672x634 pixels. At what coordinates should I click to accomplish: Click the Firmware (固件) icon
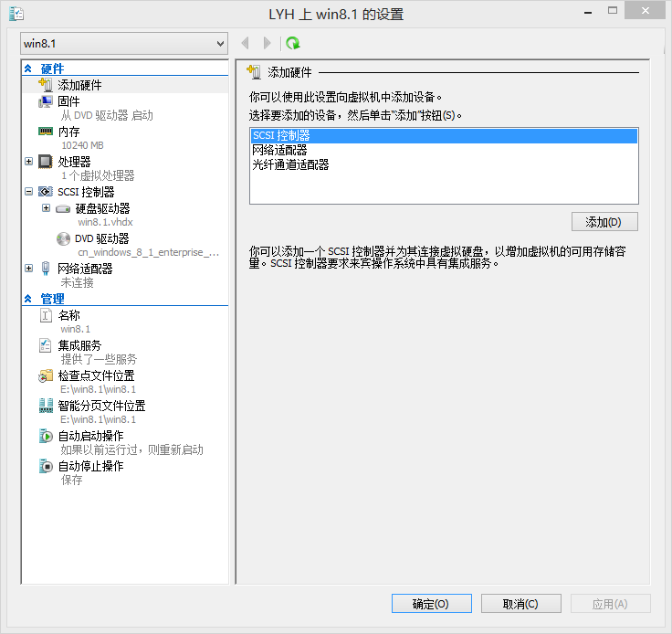click(x=46, y=101)
